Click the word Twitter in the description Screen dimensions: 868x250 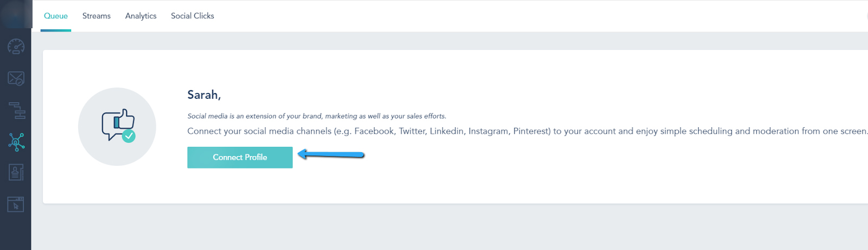point(412,131)
